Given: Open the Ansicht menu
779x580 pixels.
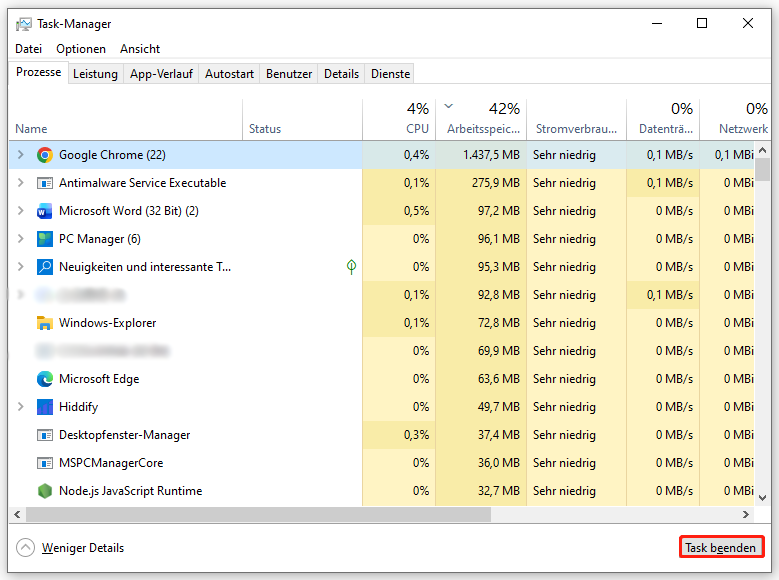Looking at the screenshot, I should coord(140,49).
